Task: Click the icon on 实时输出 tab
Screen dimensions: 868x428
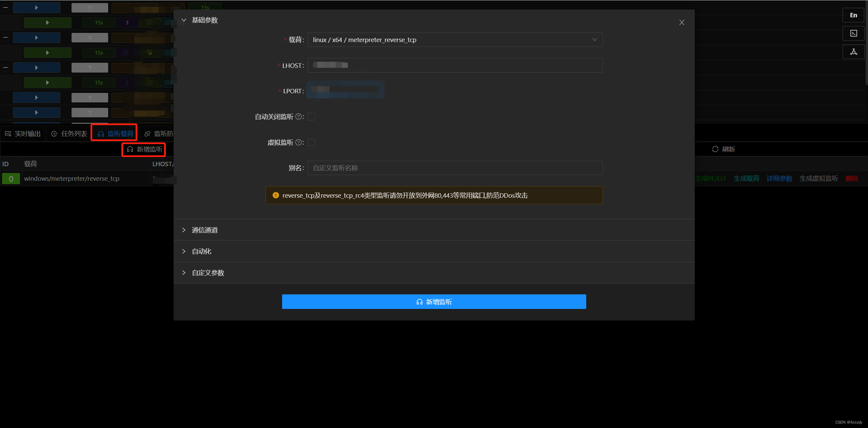Action: tap(8, 134)
